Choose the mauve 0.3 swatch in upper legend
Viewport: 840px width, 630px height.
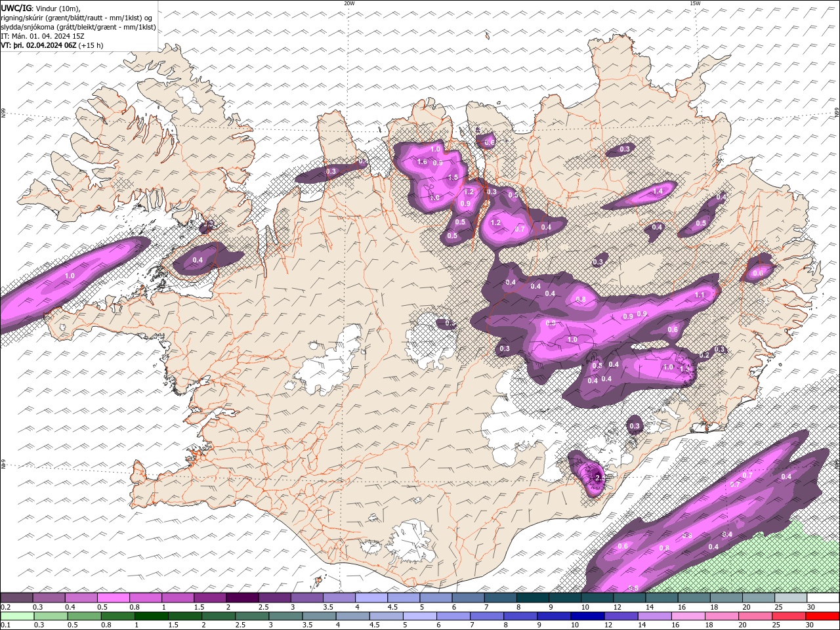(x=49, y=598)
